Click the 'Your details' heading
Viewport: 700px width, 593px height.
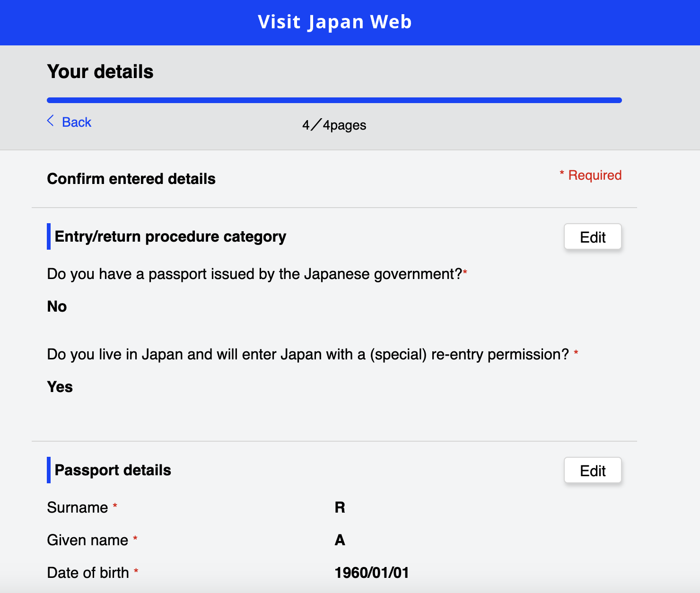coord(100,72)
